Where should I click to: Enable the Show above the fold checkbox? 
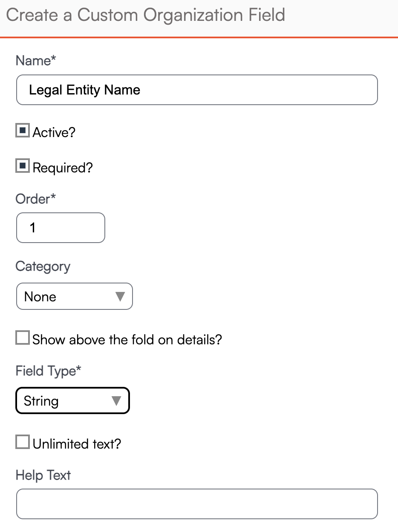tap(23, 338)
